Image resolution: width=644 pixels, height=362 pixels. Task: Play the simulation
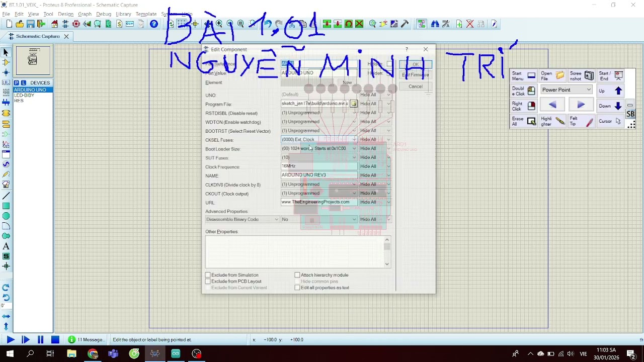click(10, 340)
